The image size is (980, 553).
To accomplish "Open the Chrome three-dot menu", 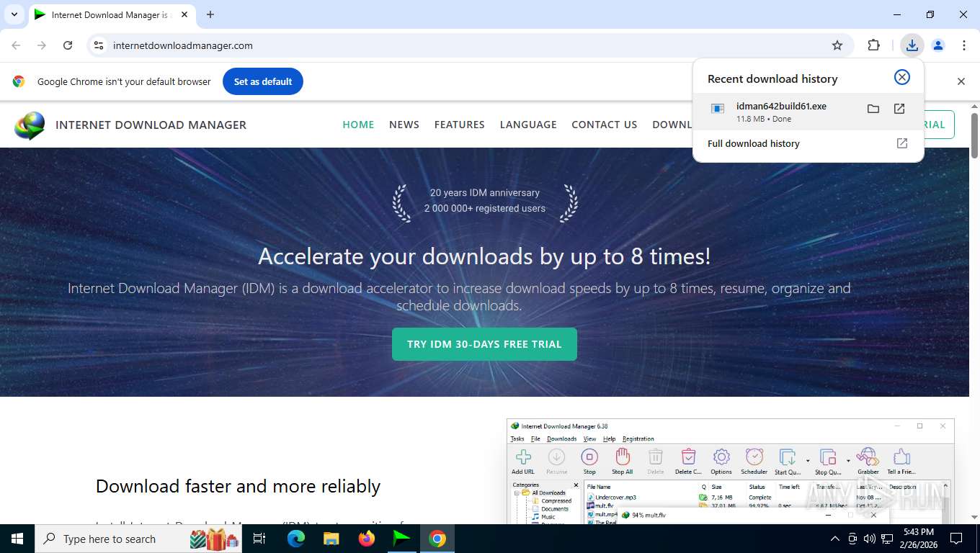I will (964, 45).
